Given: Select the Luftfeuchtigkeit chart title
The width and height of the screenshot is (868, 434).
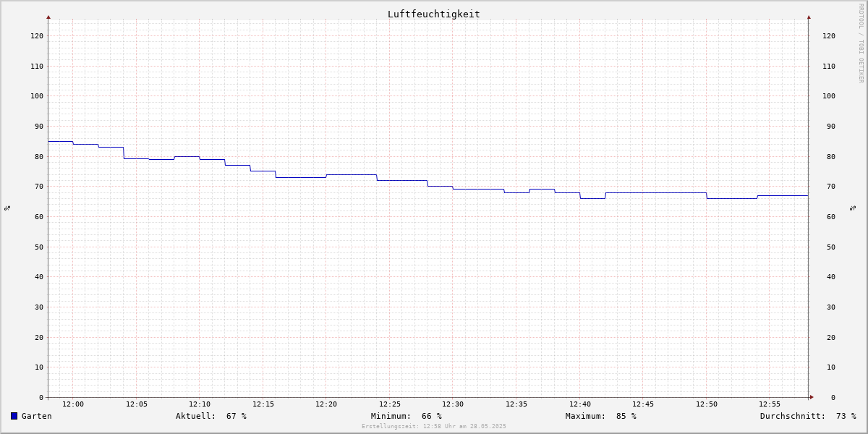Looking at the screenshot, I should [x=434, y=14].
